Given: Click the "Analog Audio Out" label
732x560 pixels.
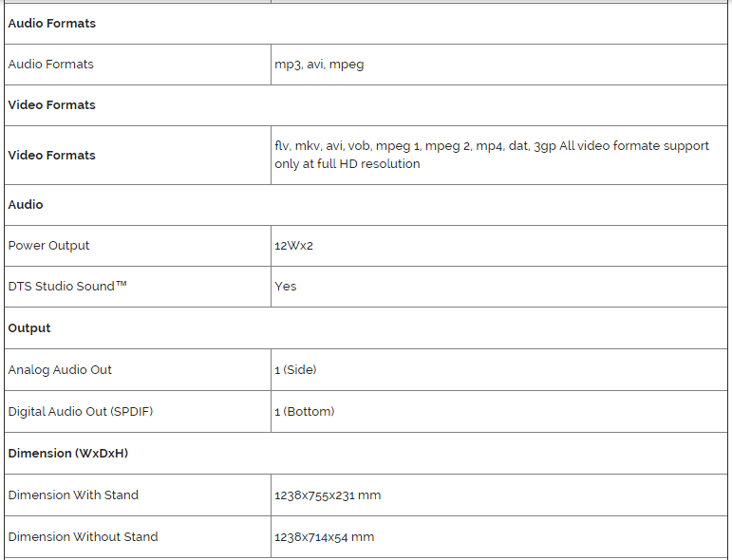Looking at the screenshot, I should [60, 370].
